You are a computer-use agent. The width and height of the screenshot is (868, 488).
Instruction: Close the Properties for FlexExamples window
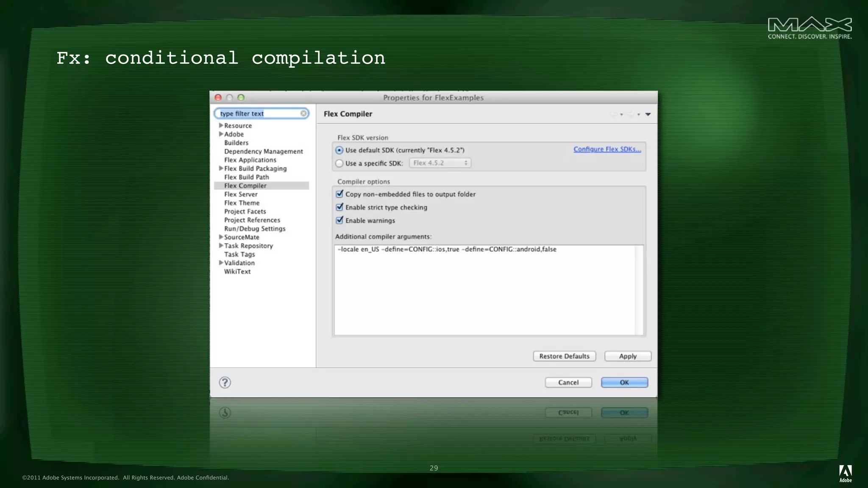pos(218,97)
